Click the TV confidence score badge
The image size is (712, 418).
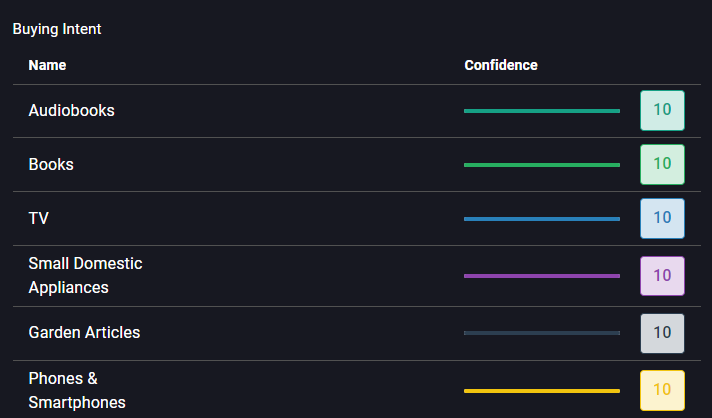[662, 218]
